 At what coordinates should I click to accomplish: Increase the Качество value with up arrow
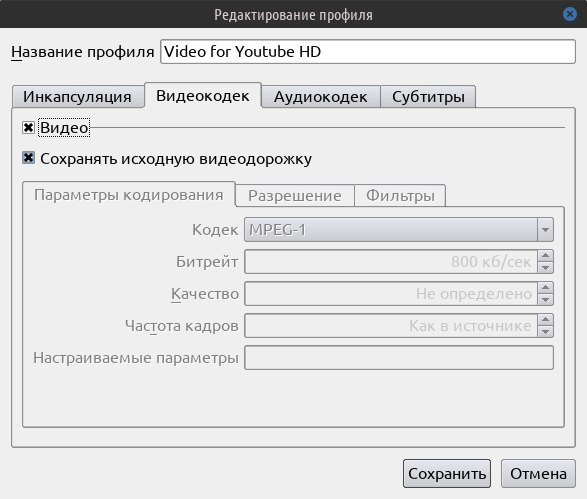[545, 287]
